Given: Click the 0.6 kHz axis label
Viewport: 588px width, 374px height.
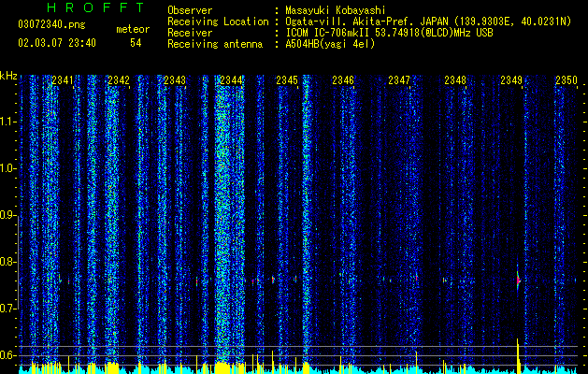Looking at the screenshot, I should click(x=7, y=355).
